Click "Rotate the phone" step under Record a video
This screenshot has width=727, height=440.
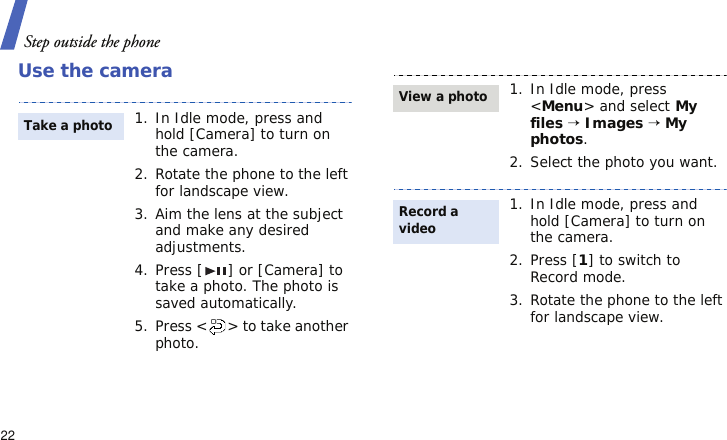625,308
